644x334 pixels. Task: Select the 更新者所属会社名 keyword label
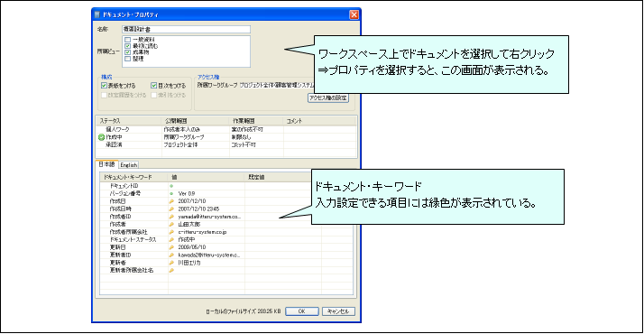[x=132, y=270]
